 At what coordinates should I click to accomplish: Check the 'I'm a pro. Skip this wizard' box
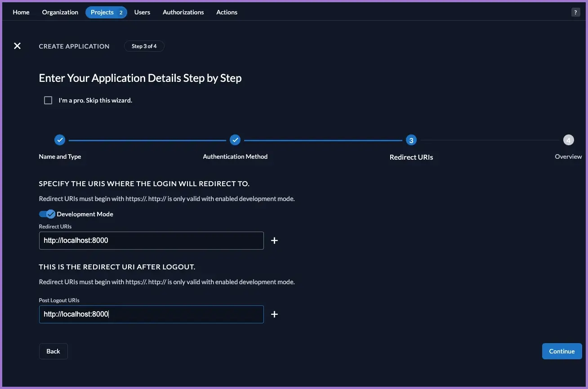(48, 100)
